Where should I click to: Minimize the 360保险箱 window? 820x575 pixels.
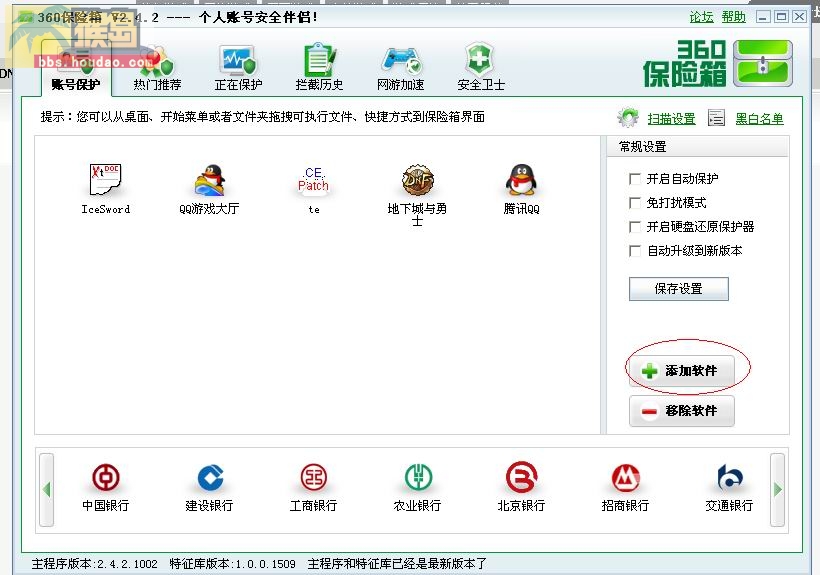[x=763, y=17]
